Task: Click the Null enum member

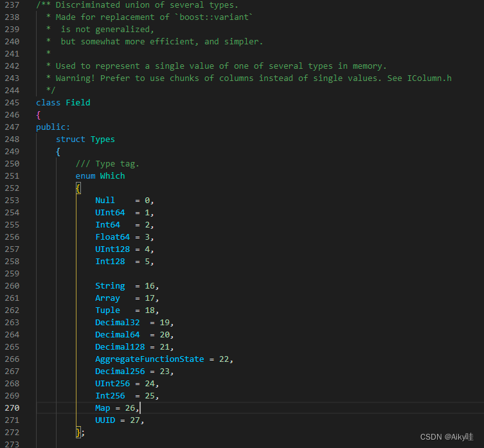Action: click(x=105, y=201)
